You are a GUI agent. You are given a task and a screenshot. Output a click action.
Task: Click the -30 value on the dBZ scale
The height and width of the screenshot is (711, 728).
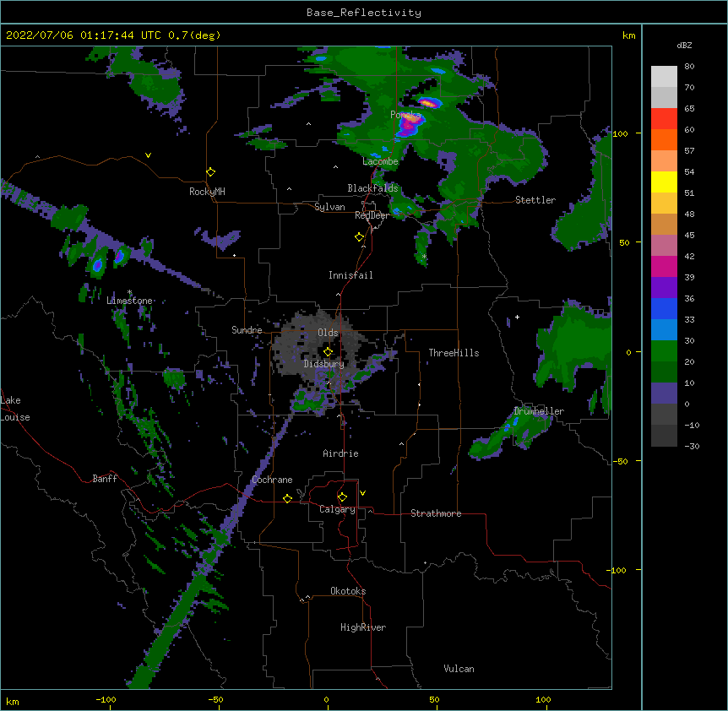[x=692, y=447]
